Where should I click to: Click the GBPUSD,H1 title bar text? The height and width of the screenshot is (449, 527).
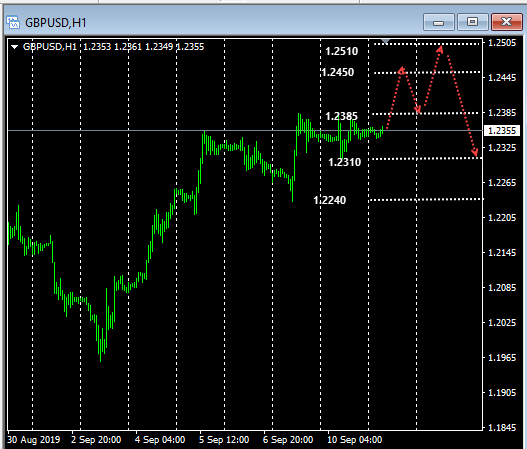pos(56,23)
